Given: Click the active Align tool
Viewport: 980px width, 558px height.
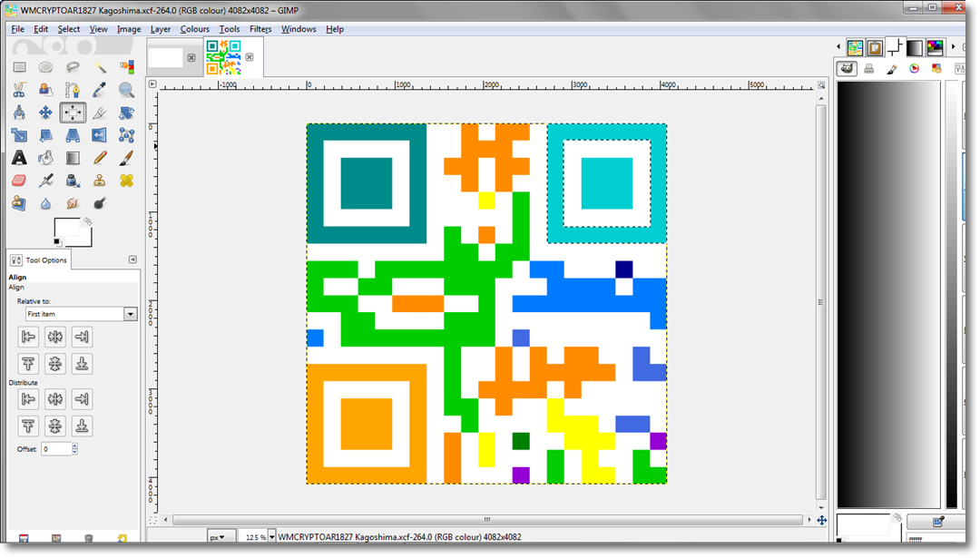Looking at the screenshot, I should click(73, 113).
